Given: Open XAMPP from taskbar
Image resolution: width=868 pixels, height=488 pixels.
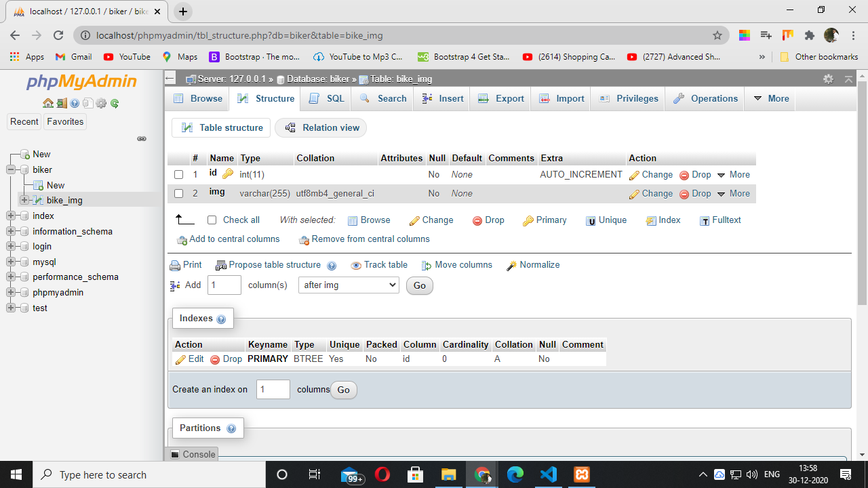Looking at the screenshot, I should [x=582, y=474].
